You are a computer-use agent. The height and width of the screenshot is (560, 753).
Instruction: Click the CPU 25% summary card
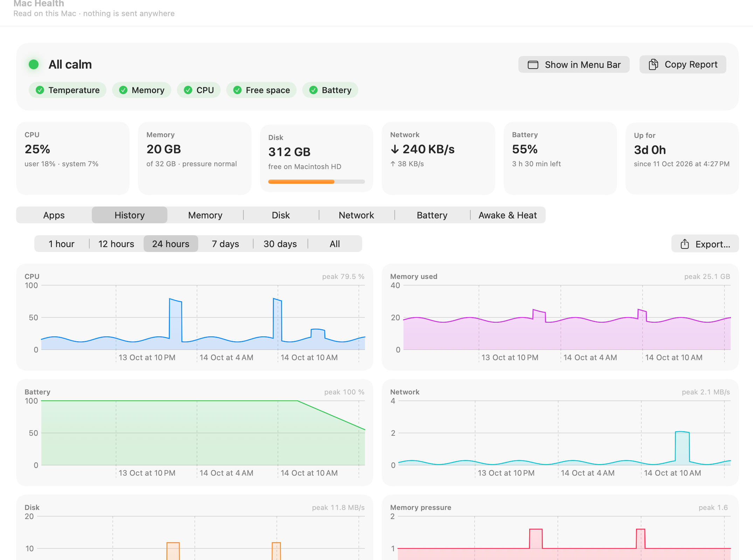pyautogui.click(x=73, y=158)
